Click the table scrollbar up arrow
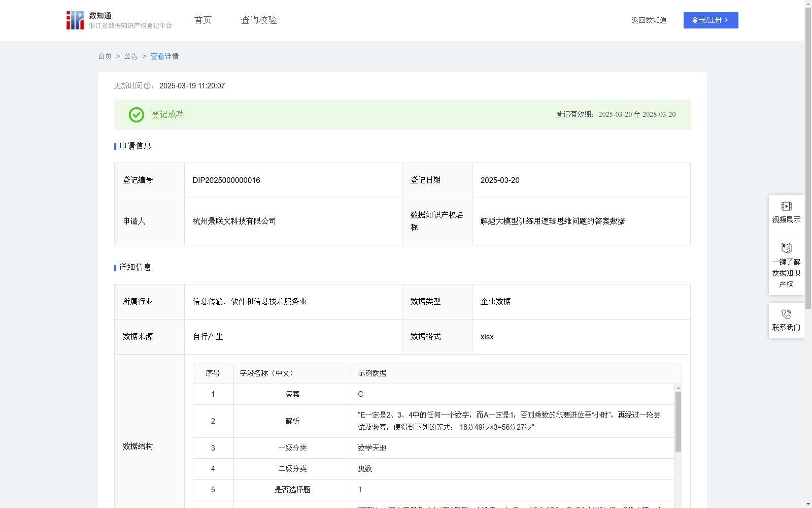Viewport: 812px width, 508px height. pyautogui.click(x=678, y=388)
